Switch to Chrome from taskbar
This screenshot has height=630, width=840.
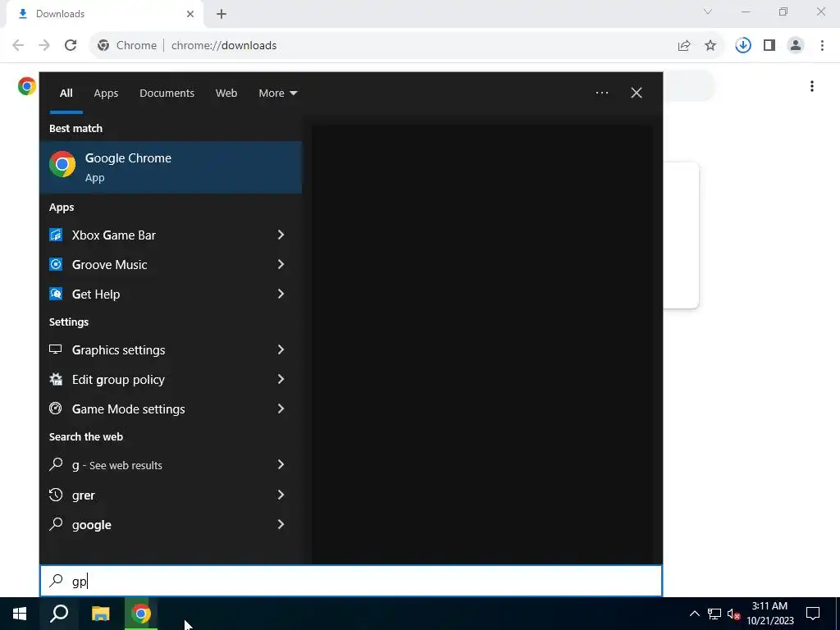pos(141,614)
